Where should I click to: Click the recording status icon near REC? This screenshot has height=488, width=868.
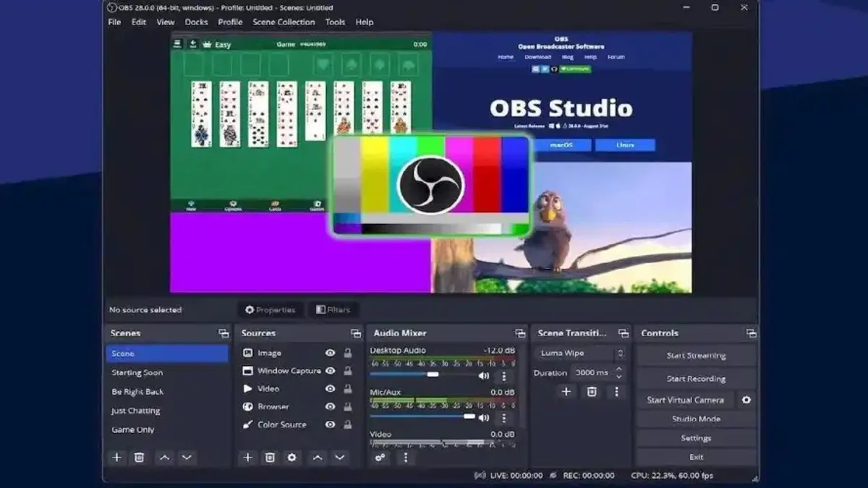553,475
